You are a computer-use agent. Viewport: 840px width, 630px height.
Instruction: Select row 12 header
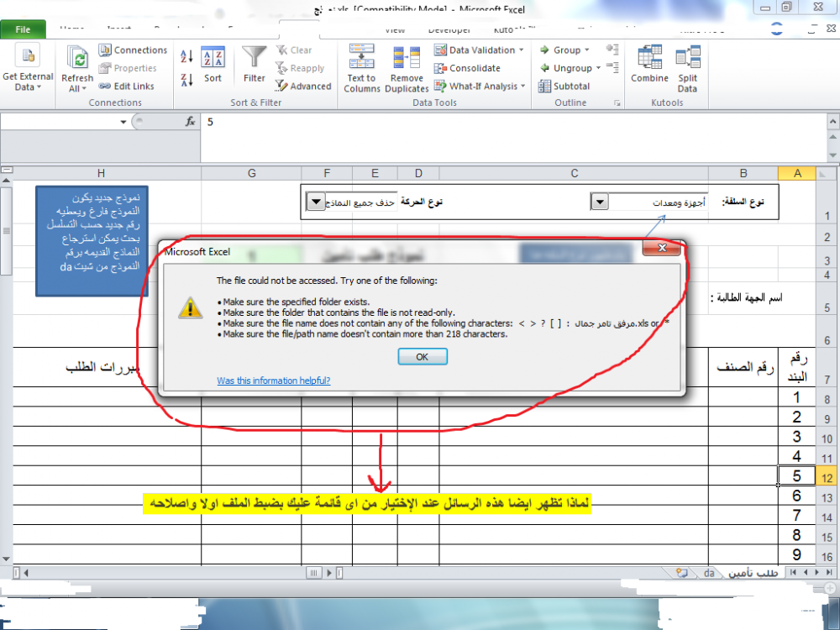click(x=827, y=477)
